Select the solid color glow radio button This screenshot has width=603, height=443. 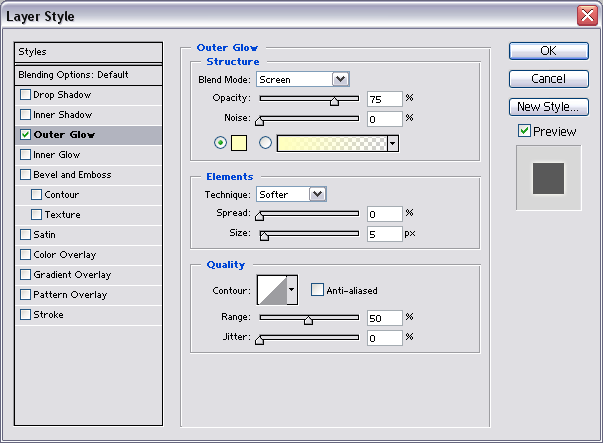(x=220, y=143)
